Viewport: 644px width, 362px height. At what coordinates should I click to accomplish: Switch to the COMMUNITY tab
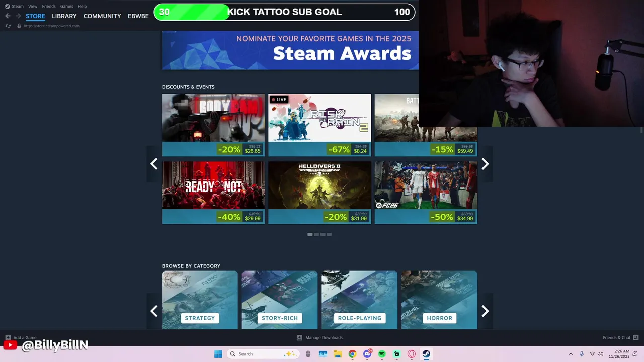point(102,16)
